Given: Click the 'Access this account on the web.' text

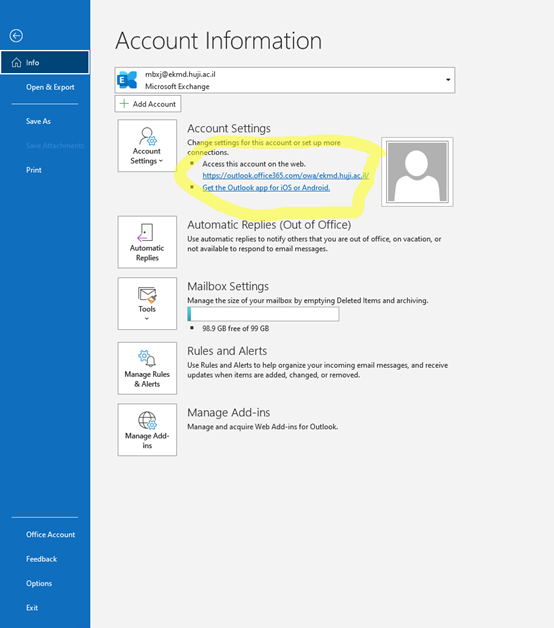Looking at the screenshot, I should (254, 164).
